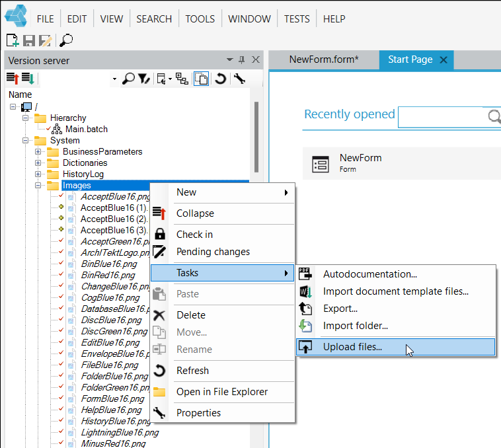Open the TOOLS menu
This screenshot has height=448, width=501.
[x=200, y=19]
